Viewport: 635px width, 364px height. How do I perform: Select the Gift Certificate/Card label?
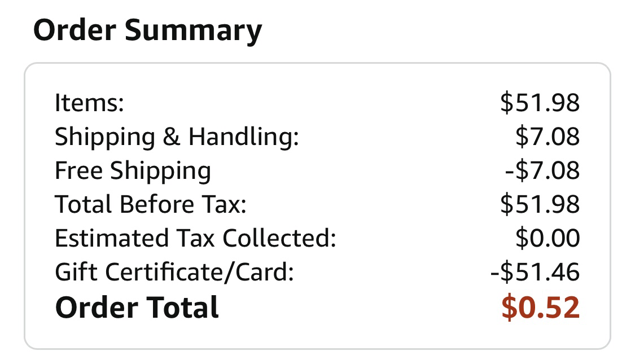coord(174,273)
